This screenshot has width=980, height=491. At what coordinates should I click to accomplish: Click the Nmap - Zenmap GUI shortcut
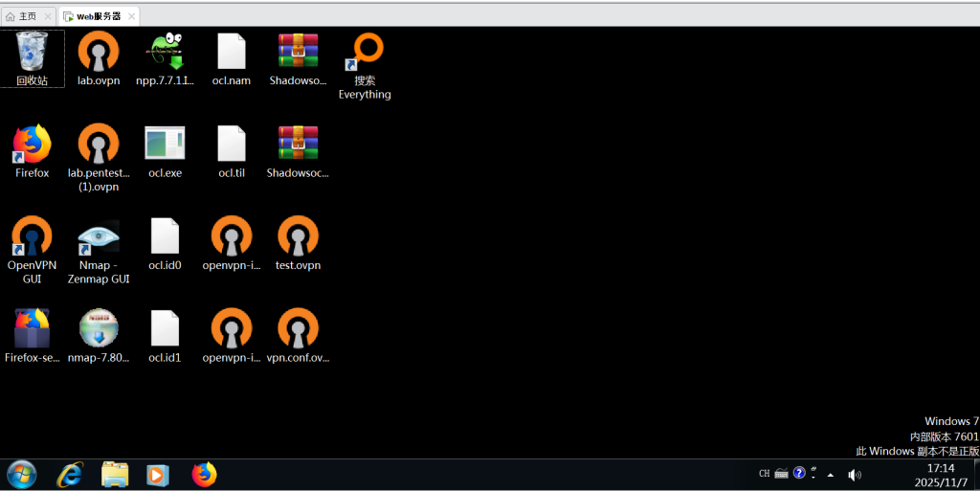tap(99, 245)
